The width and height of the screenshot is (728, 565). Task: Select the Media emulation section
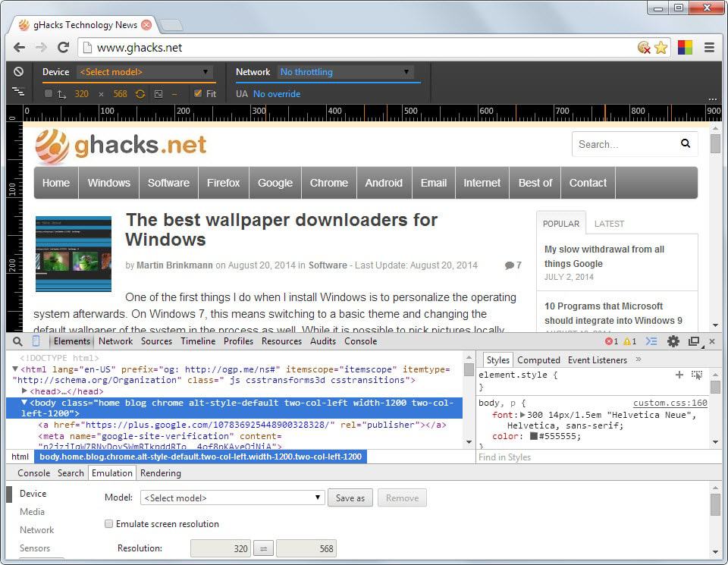(32, 512)
